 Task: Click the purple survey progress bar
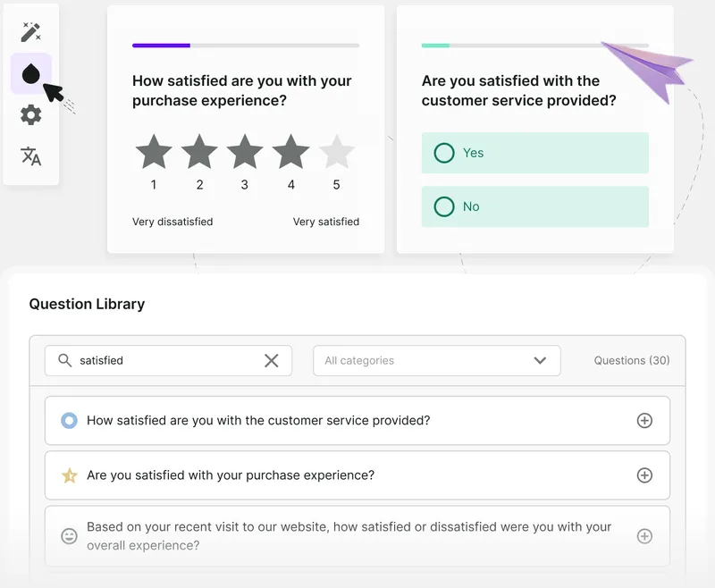pyautogui.click(x=161, y=45)
